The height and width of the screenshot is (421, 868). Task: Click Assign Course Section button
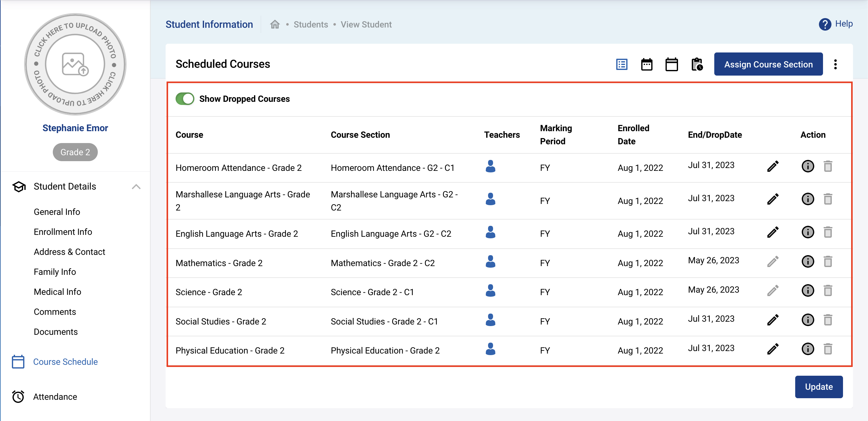(768, 64)
